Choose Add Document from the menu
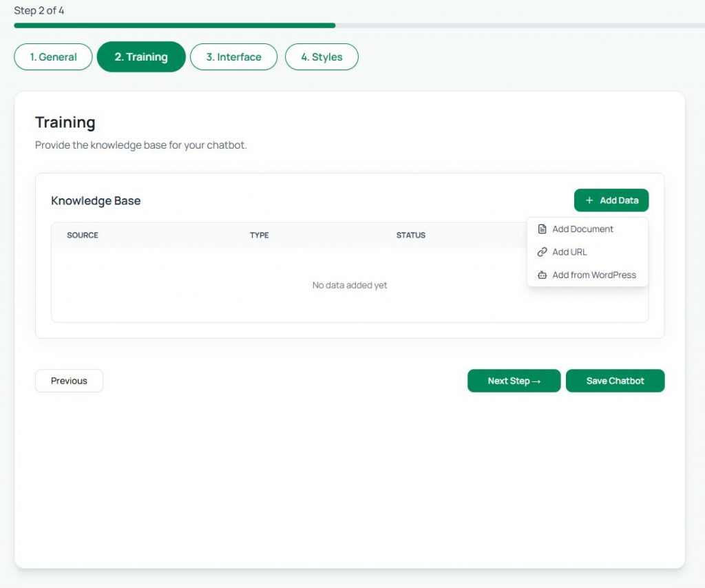 (587, 229)
